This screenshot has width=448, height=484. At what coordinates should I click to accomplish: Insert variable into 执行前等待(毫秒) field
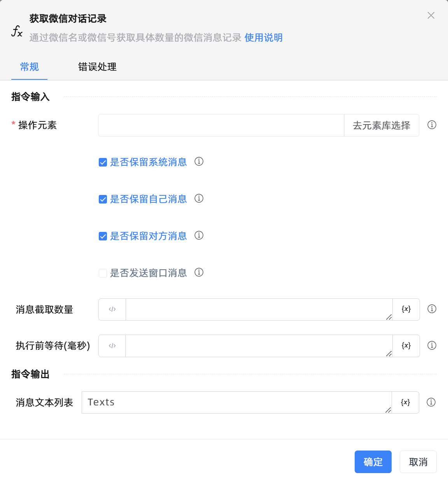point(406,346)
